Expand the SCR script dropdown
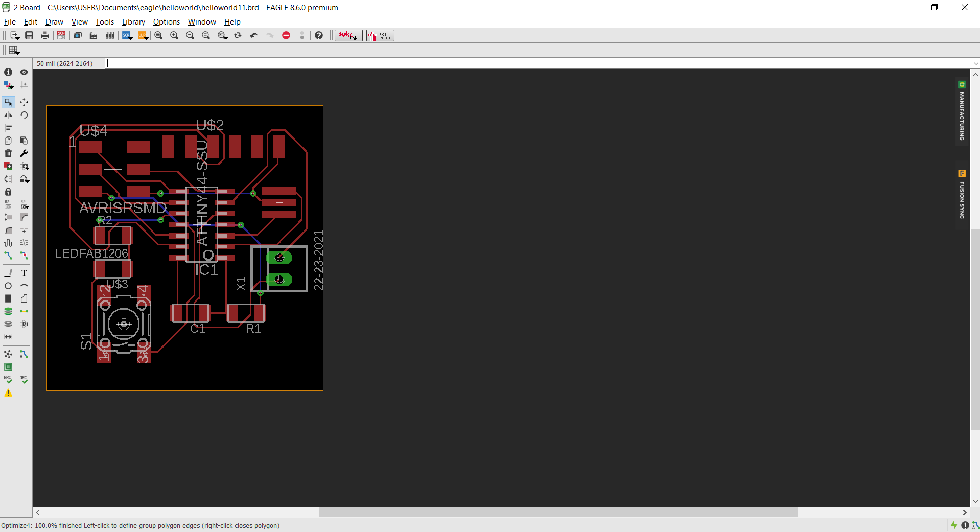The image size is (980, 532). pyautogui.click(x=127, y=35)
